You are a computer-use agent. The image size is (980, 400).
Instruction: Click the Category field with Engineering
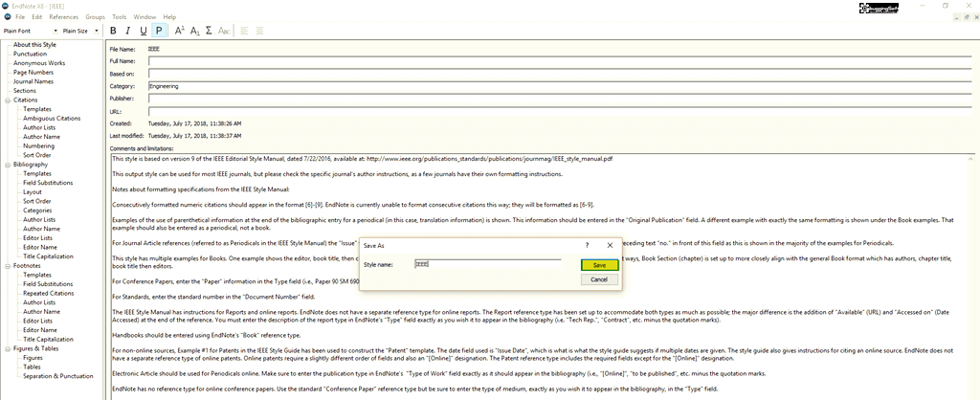click(561, 86)
